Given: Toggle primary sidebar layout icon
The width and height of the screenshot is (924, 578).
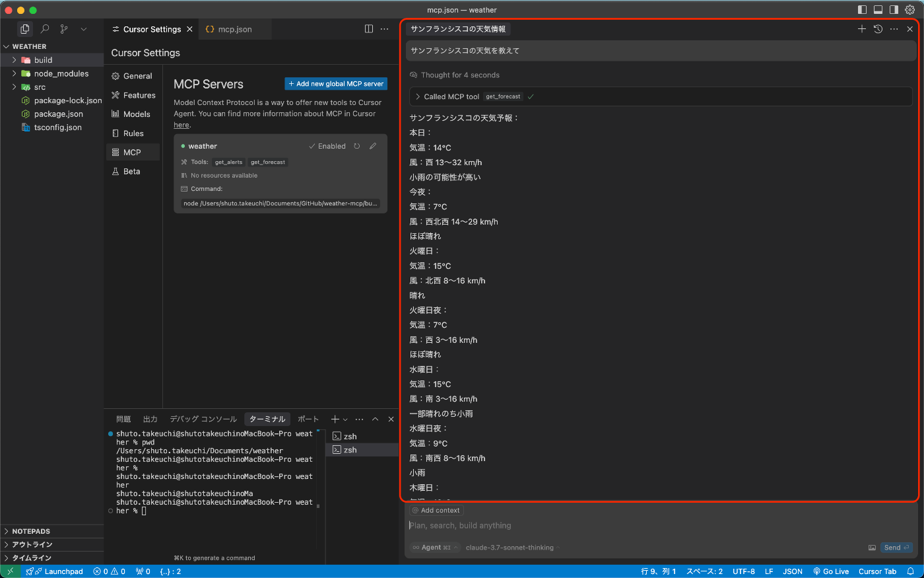Looking at the screenshot, I should pos(862,10).
